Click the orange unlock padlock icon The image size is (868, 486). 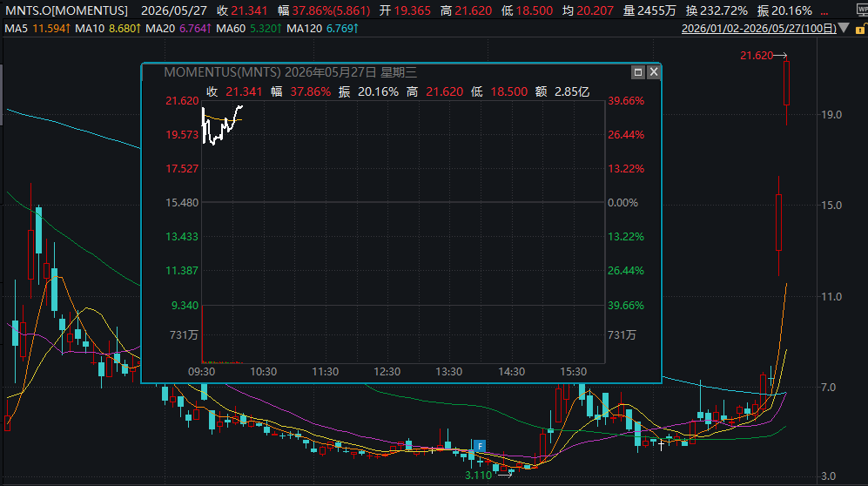[860, 30]
